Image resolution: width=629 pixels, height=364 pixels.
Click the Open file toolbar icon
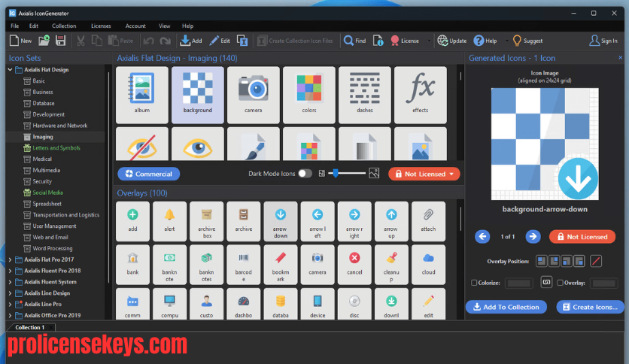click(44, 41)
